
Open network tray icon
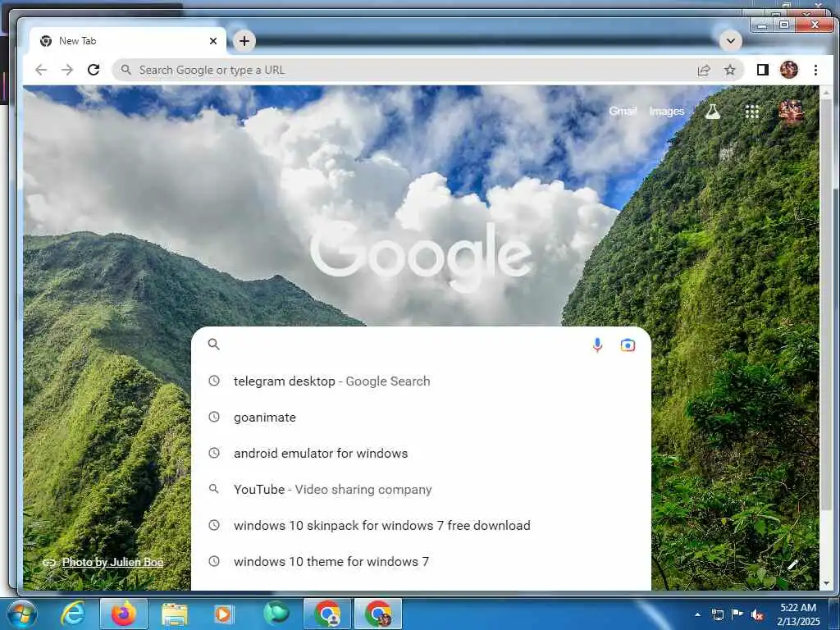[x=717, y=614]
